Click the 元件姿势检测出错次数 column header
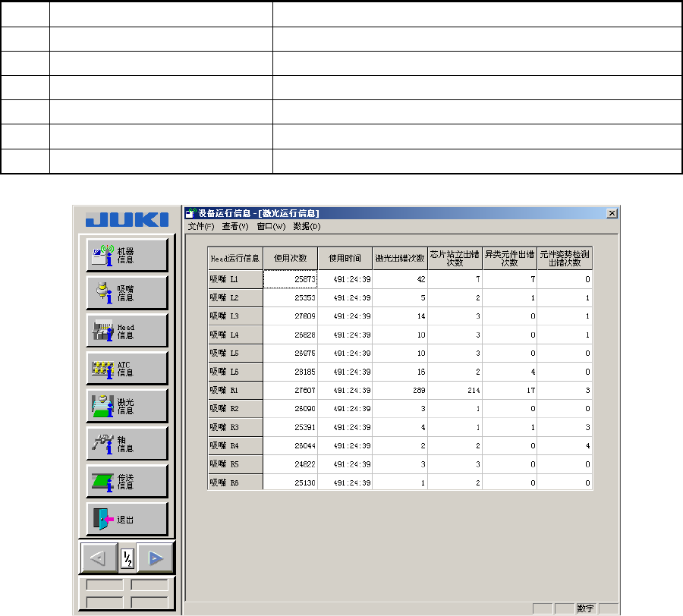The image size is (683, 616). [565, 258]
